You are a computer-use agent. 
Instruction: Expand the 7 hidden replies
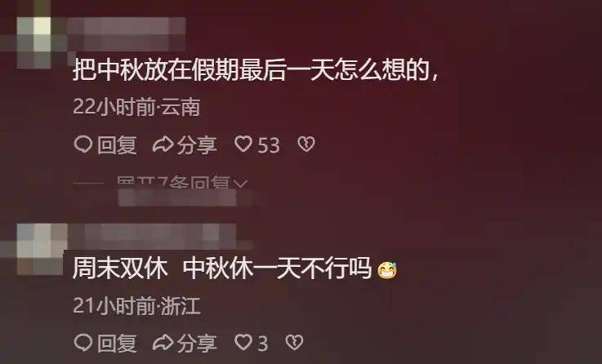(x=183, y=183)
